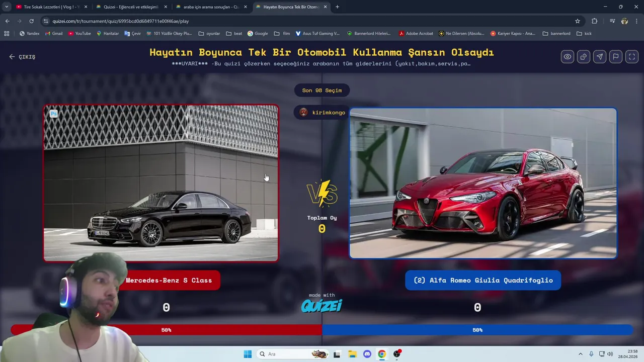Choose the Mercedes-Benz S Class image
Image resolution: width=644 pixels, height=362 pixels.
[x=160, y=183]
